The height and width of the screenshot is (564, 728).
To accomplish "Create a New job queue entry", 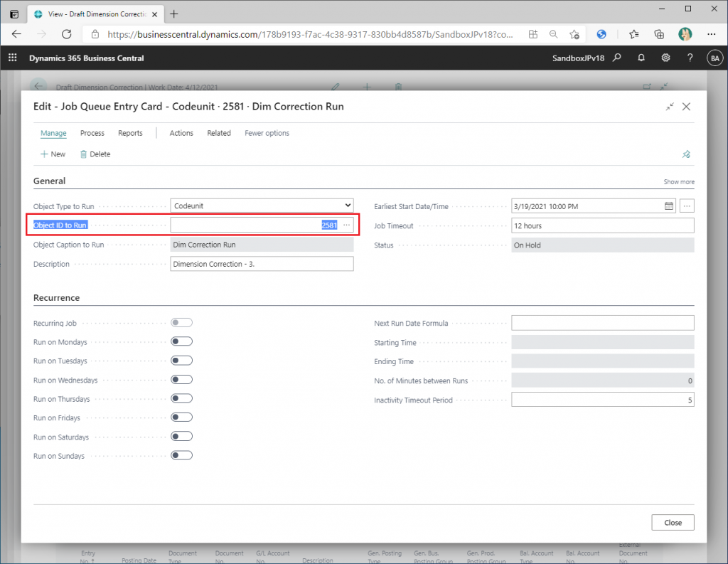I will click(x=53, y=154).
